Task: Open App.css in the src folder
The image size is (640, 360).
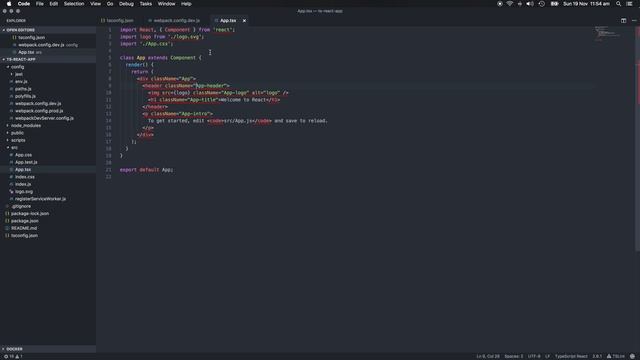Action: [x=48, y=155]
